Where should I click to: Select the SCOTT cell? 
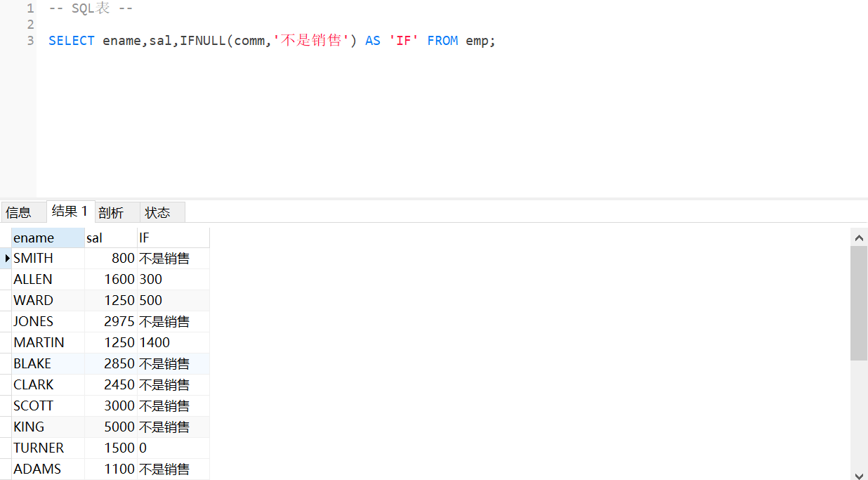tap(48, 406)
